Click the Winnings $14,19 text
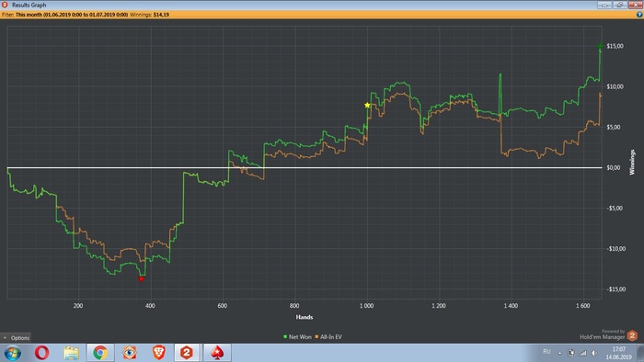The height and width of the screenshot is (362, 644). [149, 15]
